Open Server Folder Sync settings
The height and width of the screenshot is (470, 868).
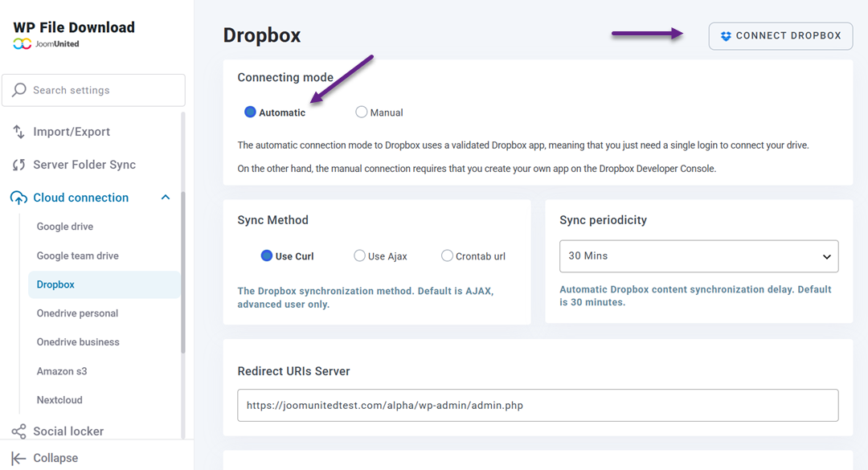click(x=84, y=165)
